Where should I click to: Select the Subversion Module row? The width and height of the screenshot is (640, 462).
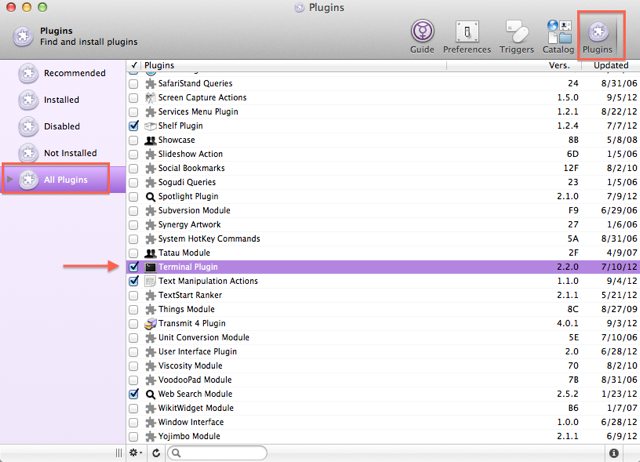click(383, 211)
